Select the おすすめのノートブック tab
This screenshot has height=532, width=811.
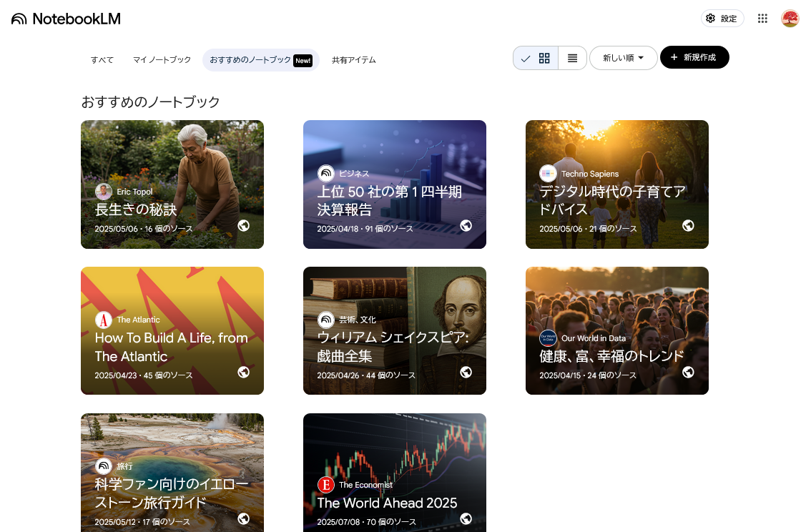pos(250,60)
